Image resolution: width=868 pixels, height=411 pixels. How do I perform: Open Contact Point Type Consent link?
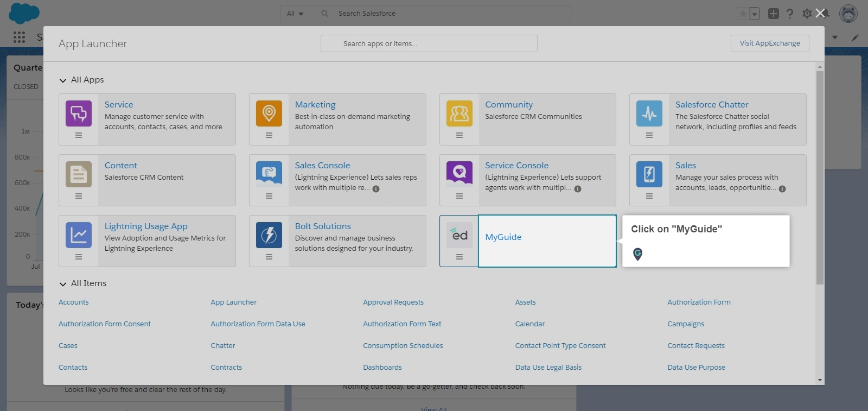[x=560, y=346]
